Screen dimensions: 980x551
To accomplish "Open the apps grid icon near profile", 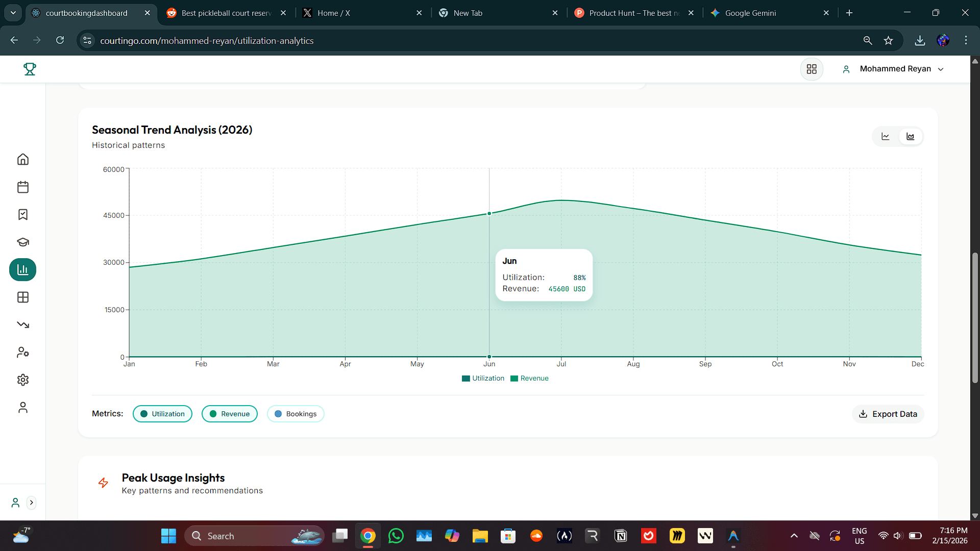I will pyautogui.click(x=812, y=69).
